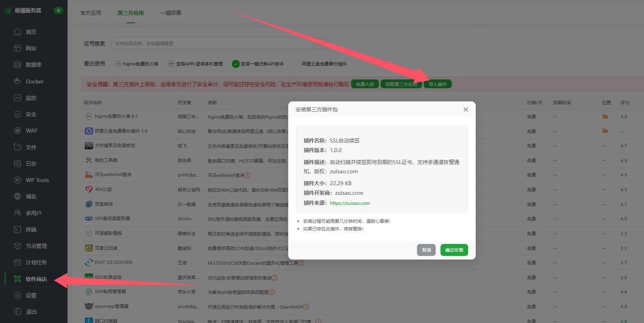Click the WP Tools sidebar icon
The width and height of the screenshot is (644, 323).
tap(18, 180)
